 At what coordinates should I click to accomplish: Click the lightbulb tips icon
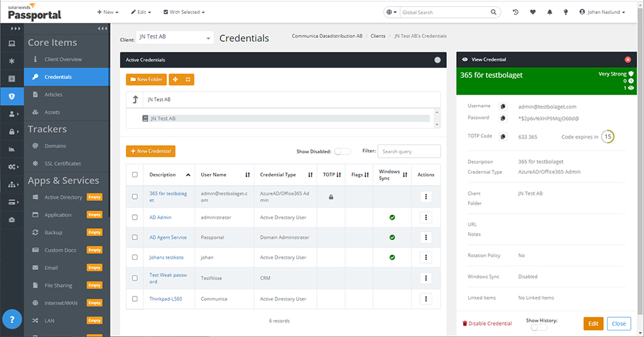point(566,13)
